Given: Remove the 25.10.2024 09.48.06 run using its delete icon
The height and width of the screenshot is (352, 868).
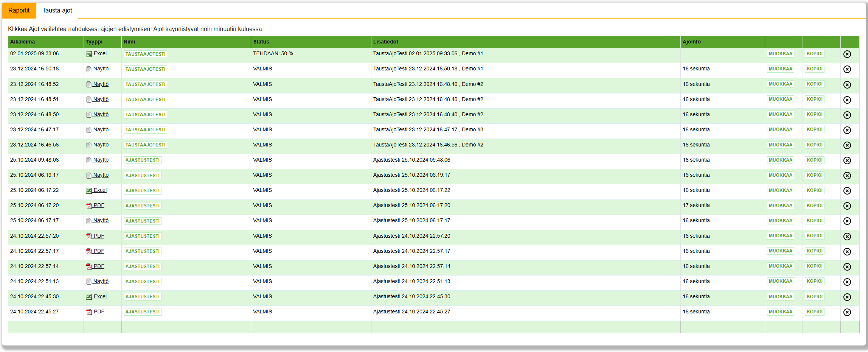Looking at the screenshot, I should point(847,160).
